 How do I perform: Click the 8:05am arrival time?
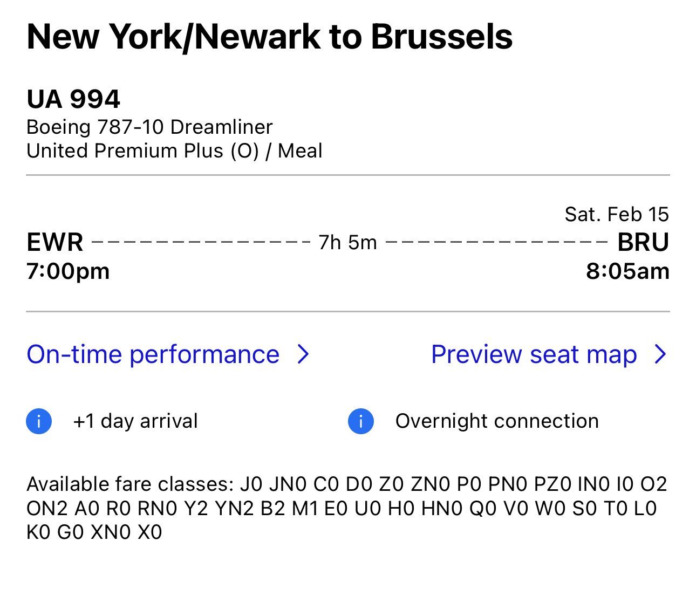tap(627, 271)
